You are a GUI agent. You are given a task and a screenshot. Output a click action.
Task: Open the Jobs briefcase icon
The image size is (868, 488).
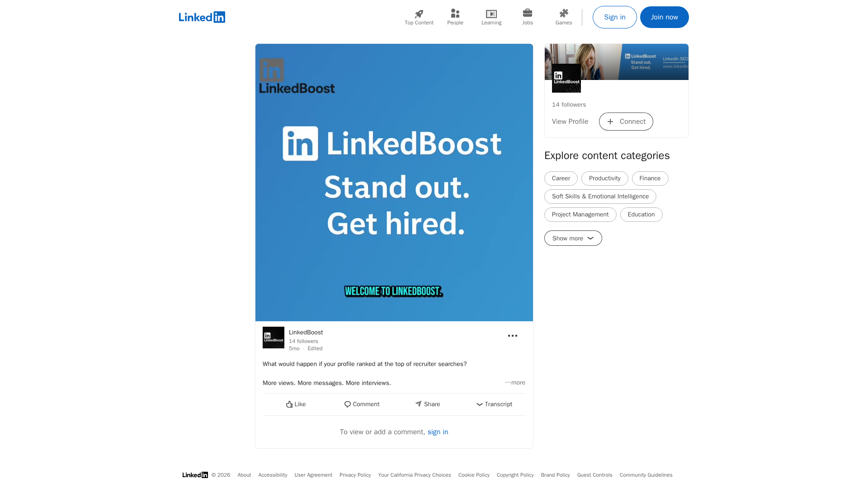527,14
